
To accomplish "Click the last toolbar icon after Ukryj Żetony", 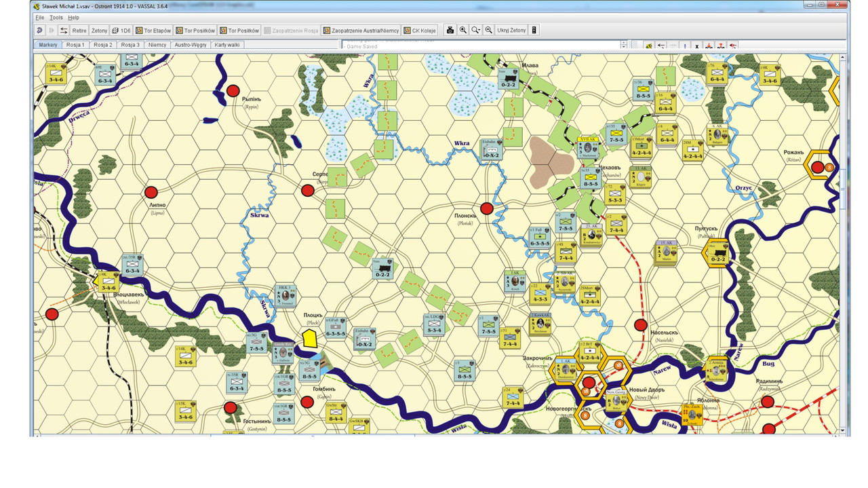I will [x=534, y=31].
